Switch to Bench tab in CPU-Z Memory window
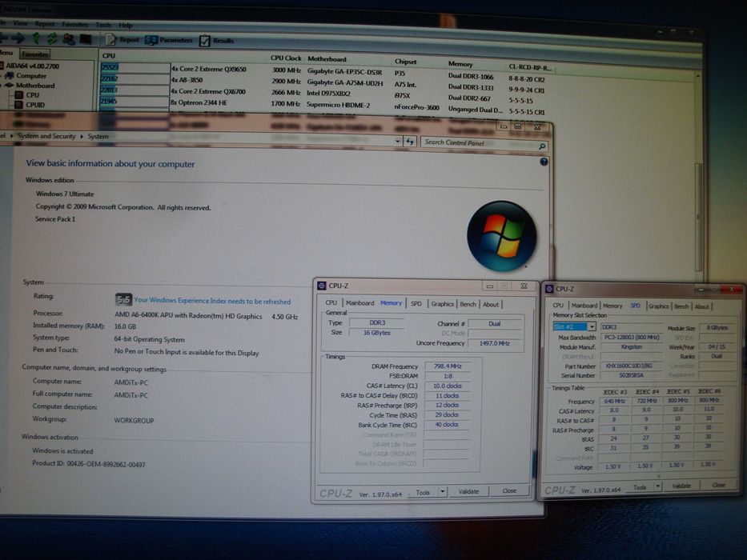Viewport: 747px width, 560px height. [468, 304]
